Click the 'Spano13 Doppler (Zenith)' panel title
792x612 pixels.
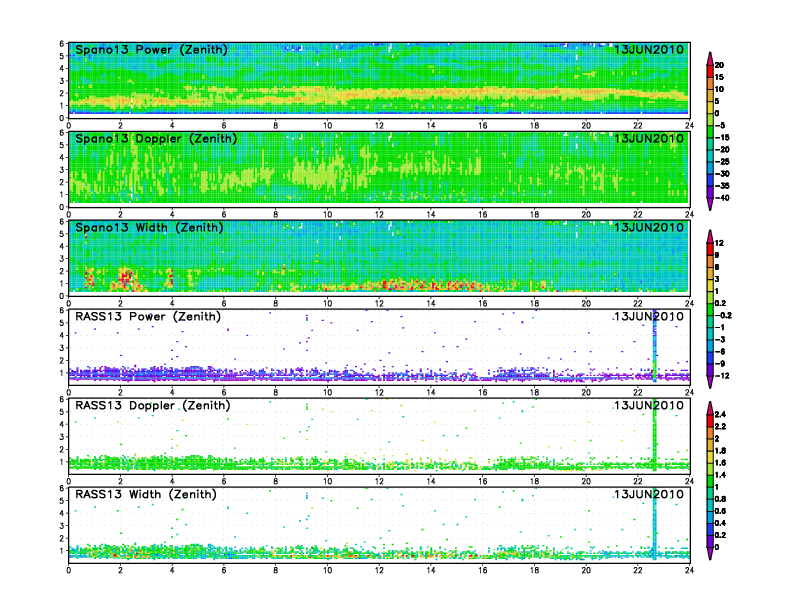click(x=156, y=138)
